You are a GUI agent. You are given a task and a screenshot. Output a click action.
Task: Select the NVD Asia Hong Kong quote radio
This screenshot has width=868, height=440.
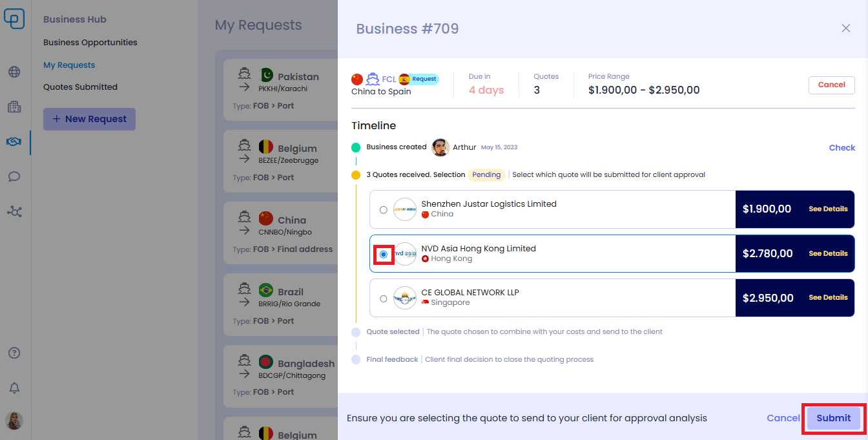click(384, 255)
